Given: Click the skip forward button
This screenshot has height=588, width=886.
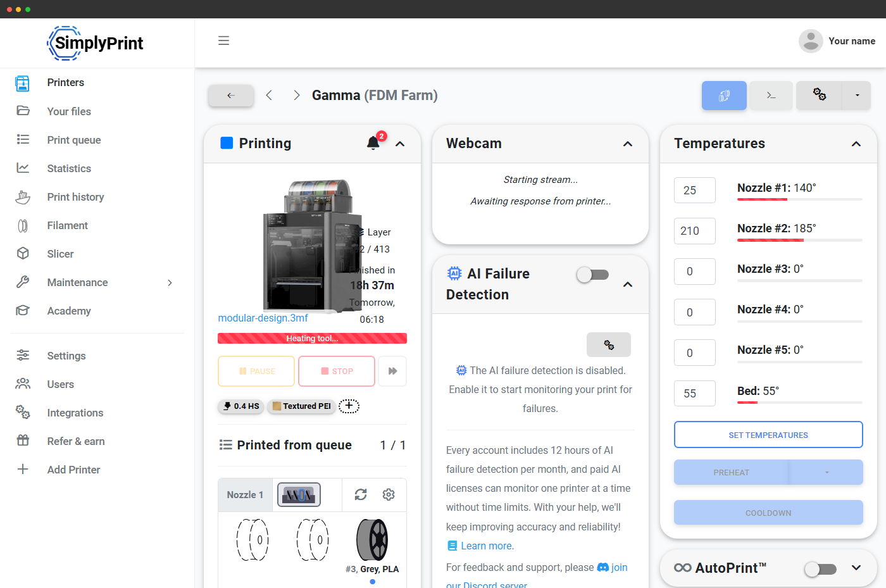Looking at the screenshot, I should pos(392,371).
